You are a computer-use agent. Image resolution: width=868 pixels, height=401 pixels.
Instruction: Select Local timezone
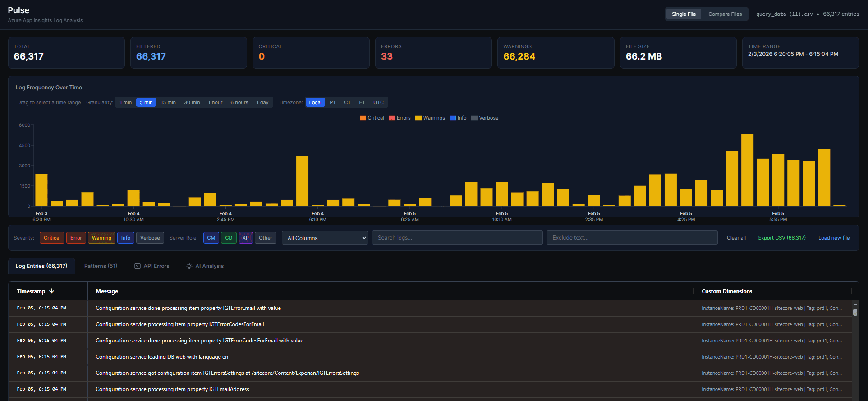click(x=315, y=102)
